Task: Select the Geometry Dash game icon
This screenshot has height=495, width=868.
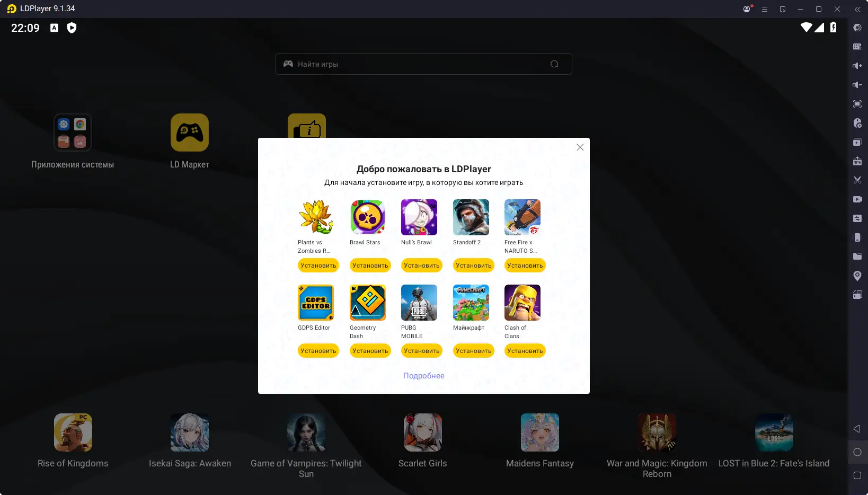Action: (x=368, y=303)
